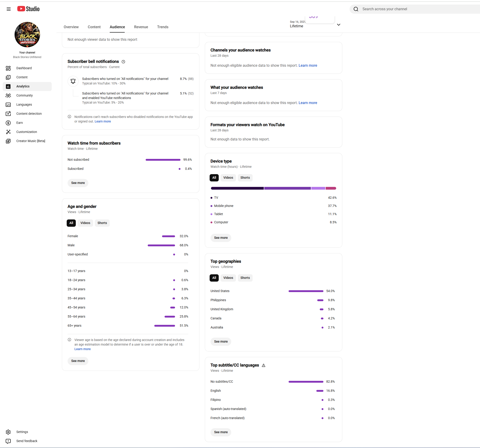Viewport: 480px width, 448px height.
Task: Switch to the Overview tab
Action: tap(71, 27)
